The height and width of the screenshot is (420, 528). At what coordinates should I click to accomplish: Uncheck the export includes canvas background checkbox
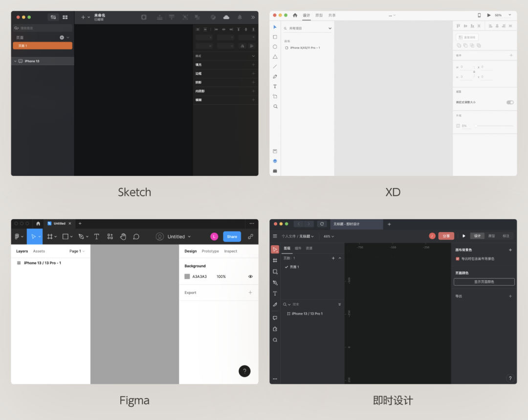click(457, 258)
